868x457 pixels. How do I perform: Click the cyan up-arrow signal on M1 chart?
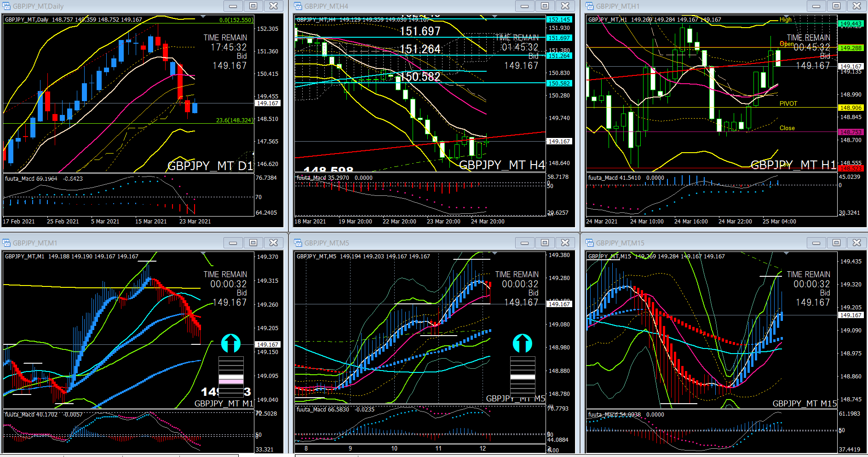(x=231, y=343)
